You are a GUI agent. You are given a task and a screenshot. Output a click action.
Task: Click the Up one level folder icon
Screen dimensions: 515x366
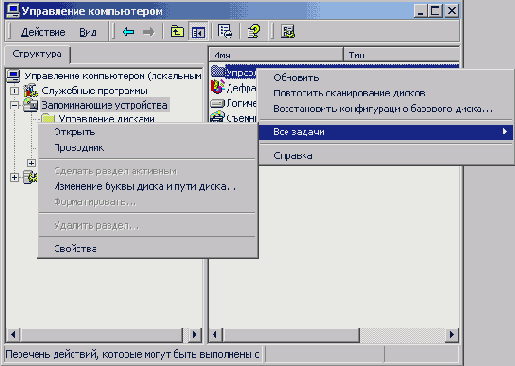pyautogui.click(x=177, y=32)
